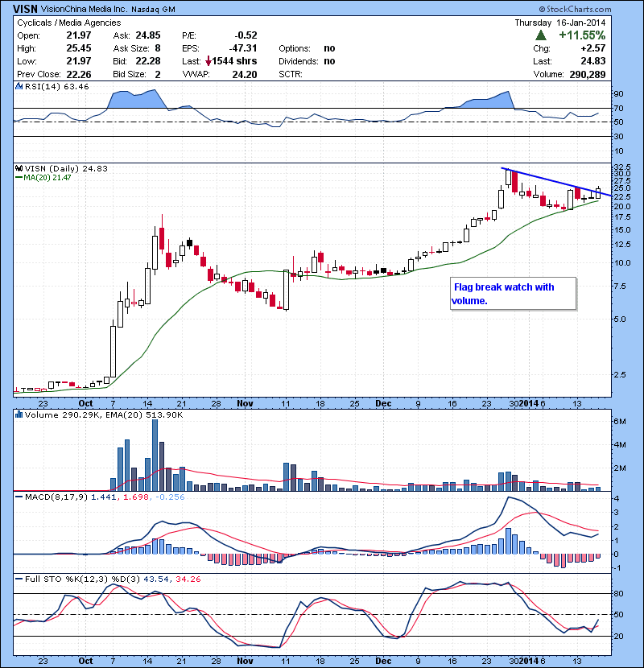Screen dimensions: 644x668
Task: Click the EPS value -47.31
Action: pos(243,48)
